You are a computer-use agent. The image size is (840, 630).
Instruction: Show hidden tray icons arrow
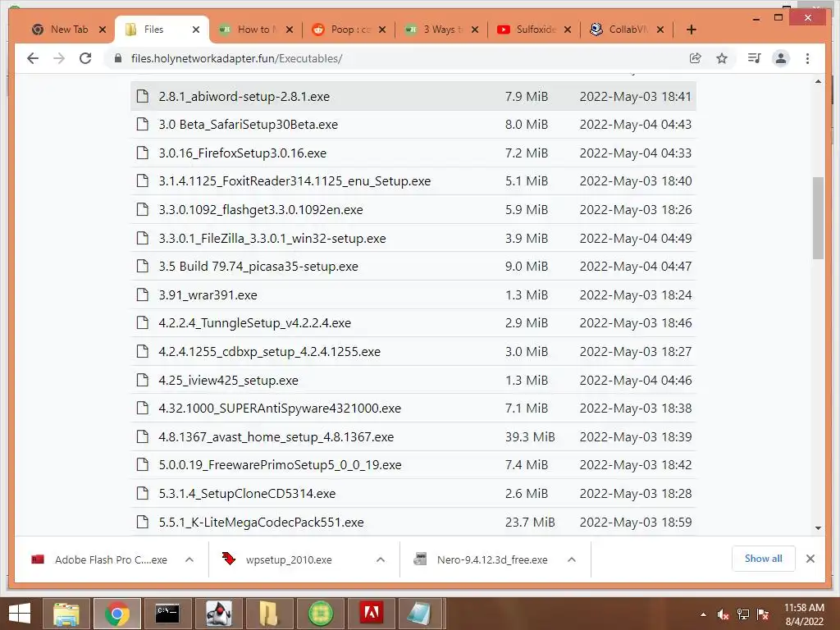(703, 614)
